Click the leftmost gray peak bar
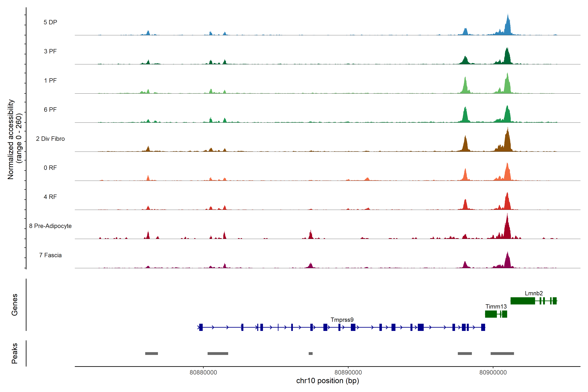The height and width of the screenshot is (392, 588). [152, 353]
